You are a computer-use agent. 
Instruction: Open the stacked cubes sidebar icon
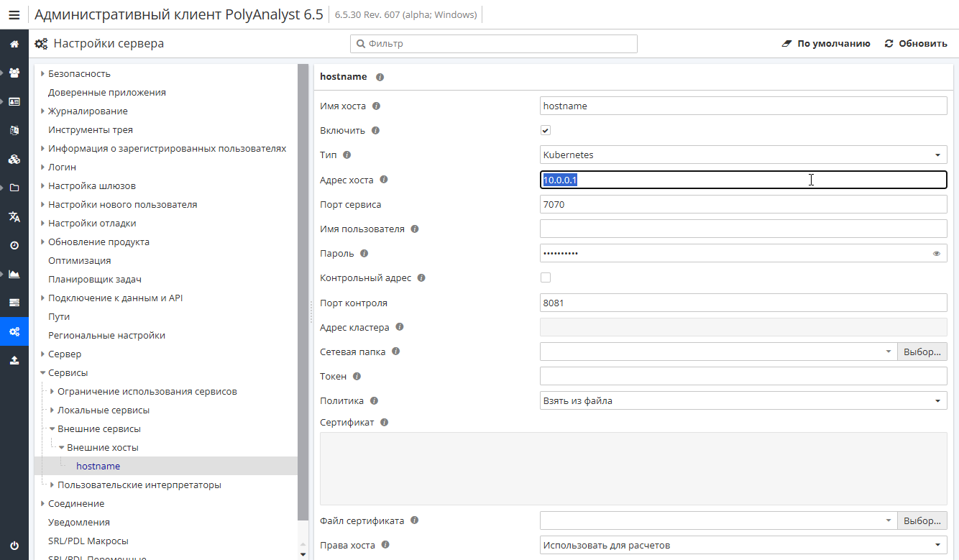pos(14,159)
